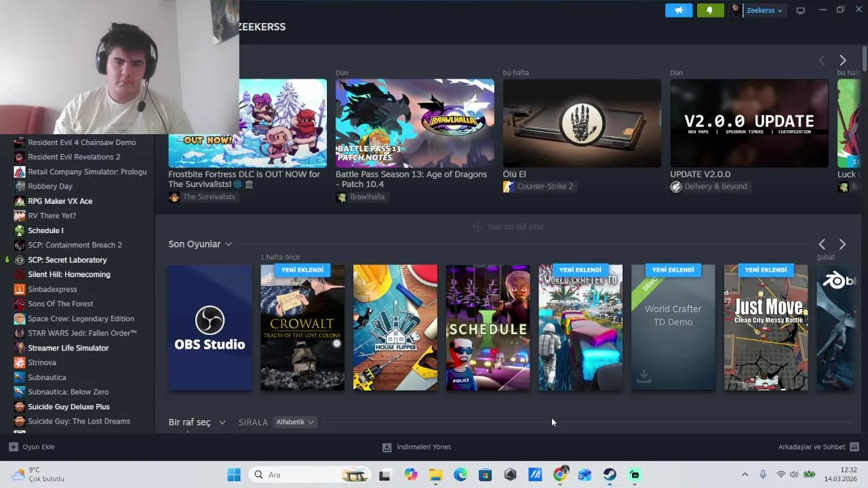Open the Alfabetik sort dropdown
The width and height of the screenshot is (868, 488).
pos(295,422)
